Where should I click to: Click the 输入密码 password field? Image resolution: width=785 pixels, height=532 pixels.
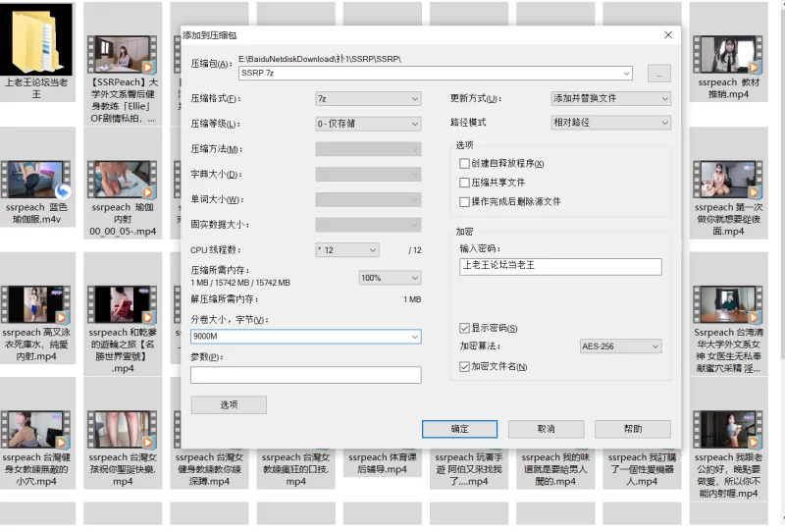pos(560,267)
